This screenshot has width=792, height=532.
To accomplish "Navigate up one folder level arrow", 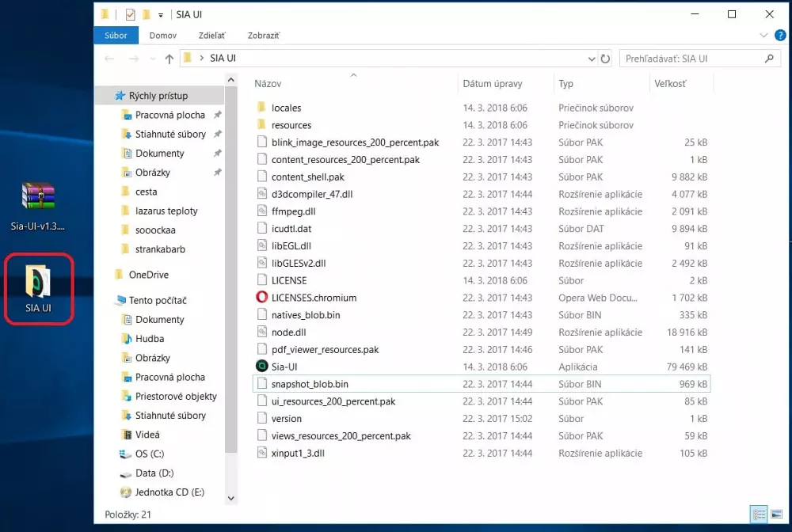I will pyautogui.click(x=169, y=59).
